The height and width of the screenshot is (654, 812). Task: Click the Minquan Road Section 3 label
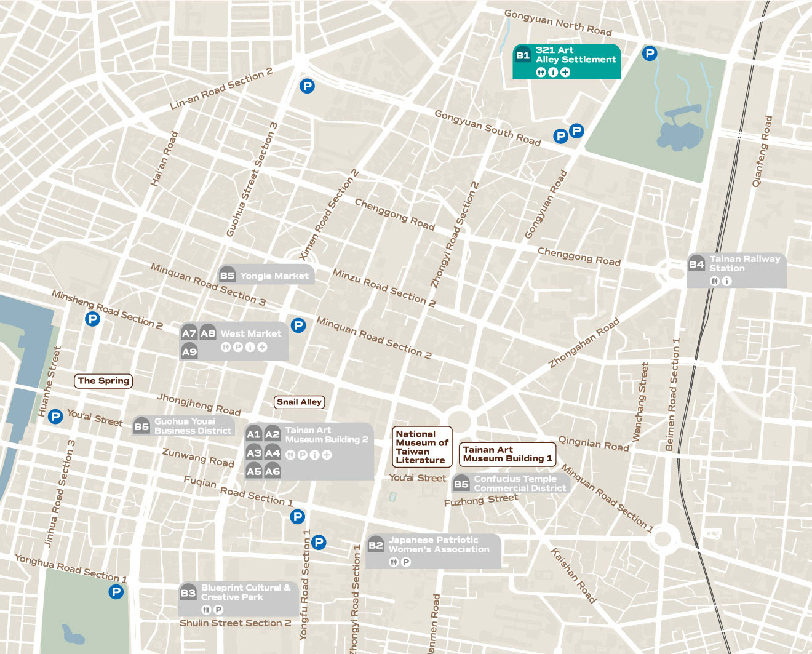(x=209, y=284)
